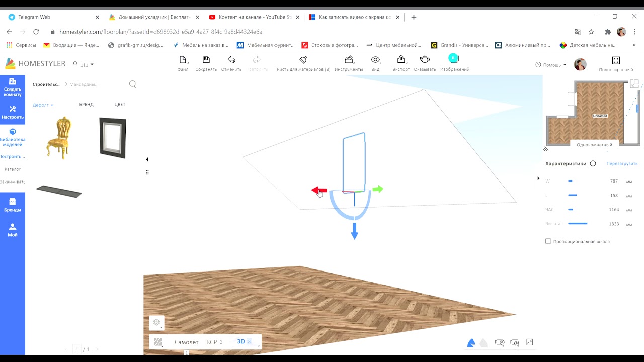Click the Характеристики info icon
This screenshot has width=644, height=362.
[593, 163]
